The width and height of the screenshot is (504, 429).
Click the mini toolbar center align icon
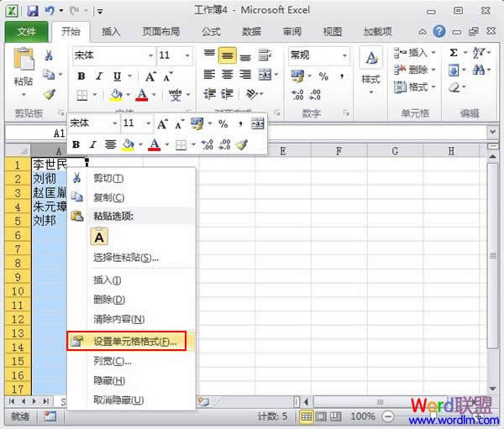[110, 144]
